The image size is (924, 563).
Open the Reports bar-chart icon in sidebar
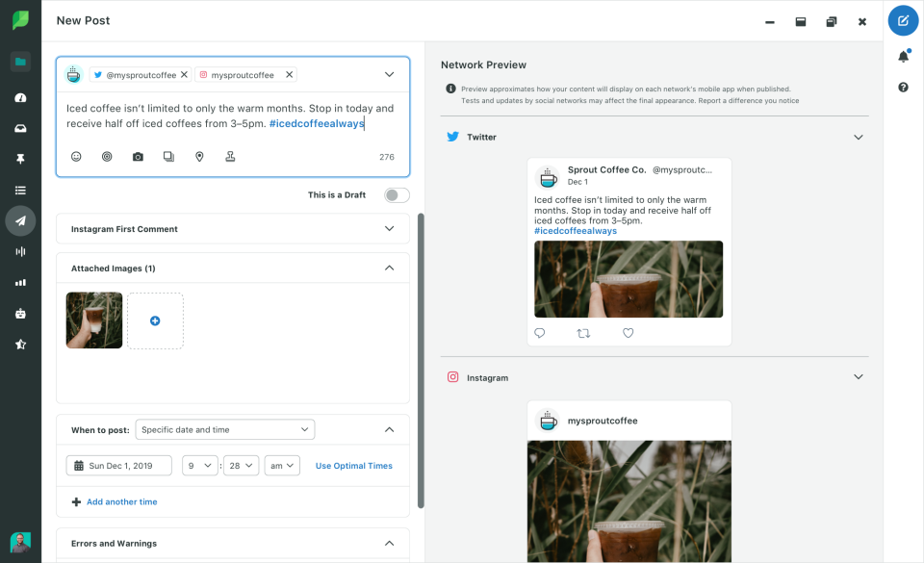pyautogui.click(x=20, y=283)
